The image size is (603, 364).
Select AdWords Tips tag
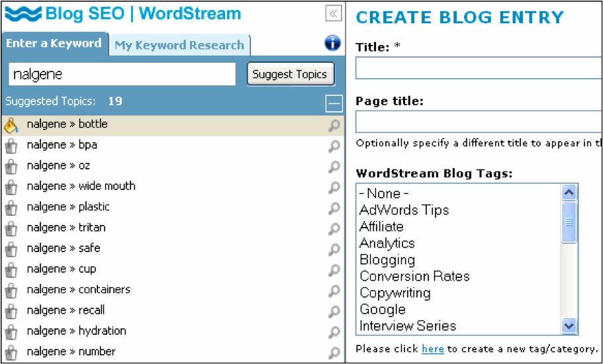tap(404, 210)
